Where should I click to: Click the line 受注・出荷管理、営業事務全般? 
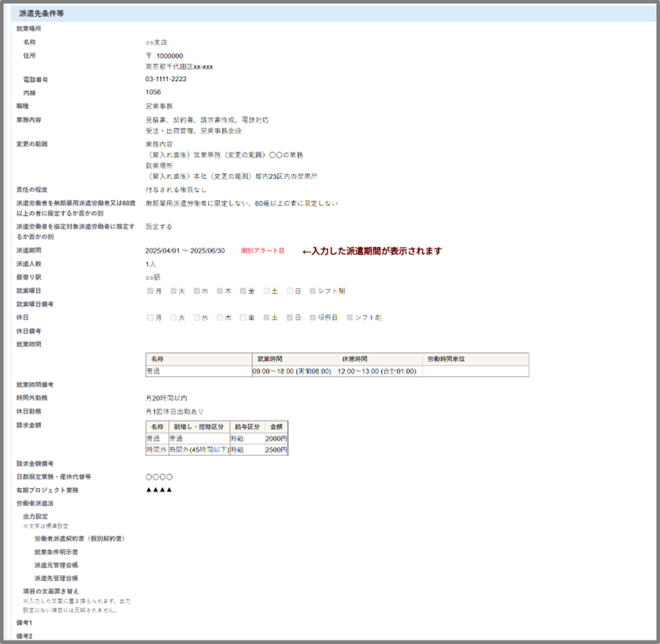tap(194, 131)
